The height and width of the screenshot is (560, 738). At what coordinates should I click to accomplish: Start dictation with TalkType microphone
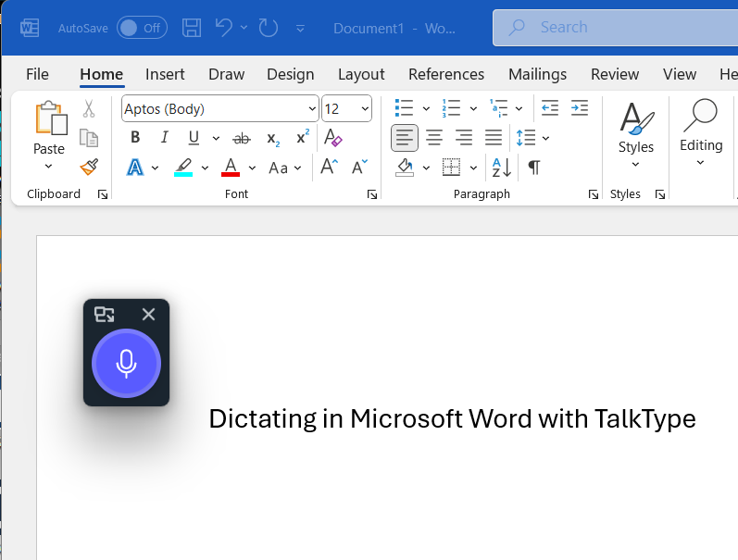[126, 364]
